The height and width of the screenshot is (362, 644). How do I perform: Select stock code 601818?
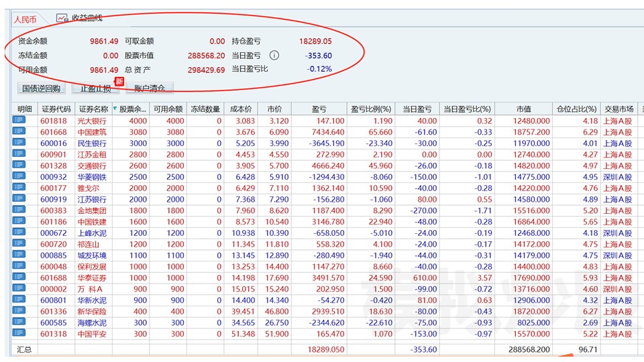54,121
